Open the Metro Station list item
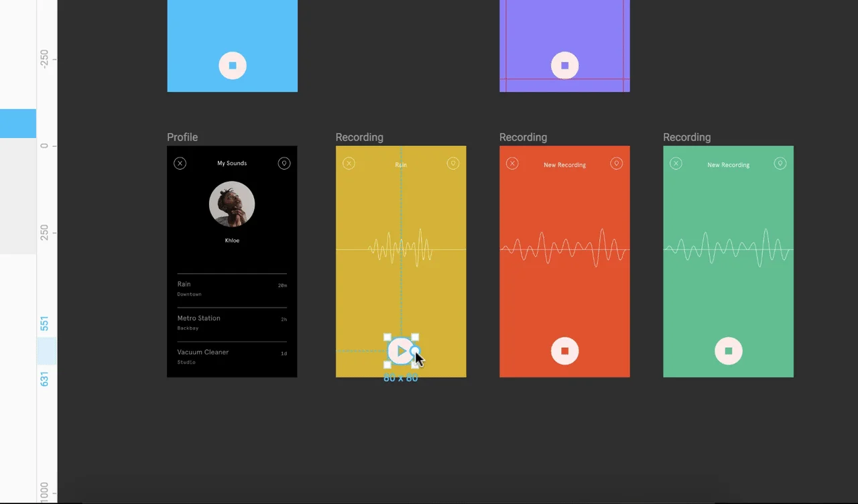Screen dimensions: 858x504 (x=231, y=323)
